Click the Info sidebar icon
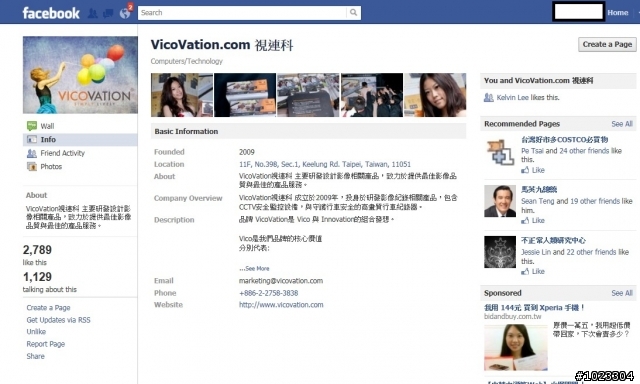This screenshot has width=640, height=384. (32, 140)
